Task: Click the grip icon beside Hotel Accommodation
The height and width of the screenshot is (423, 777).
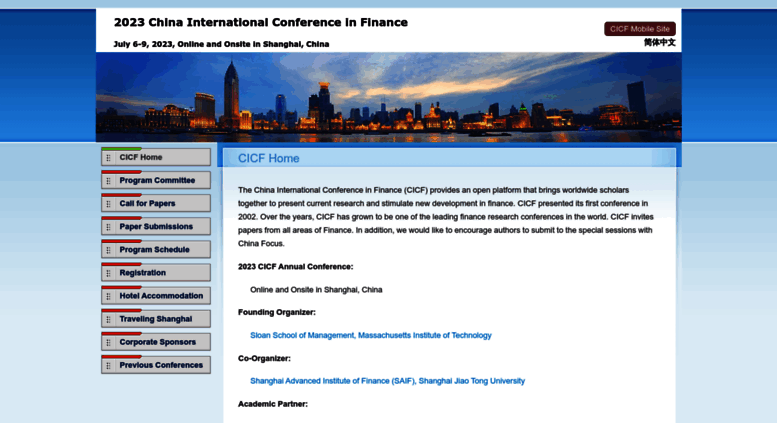Action: tap(109, 297)
